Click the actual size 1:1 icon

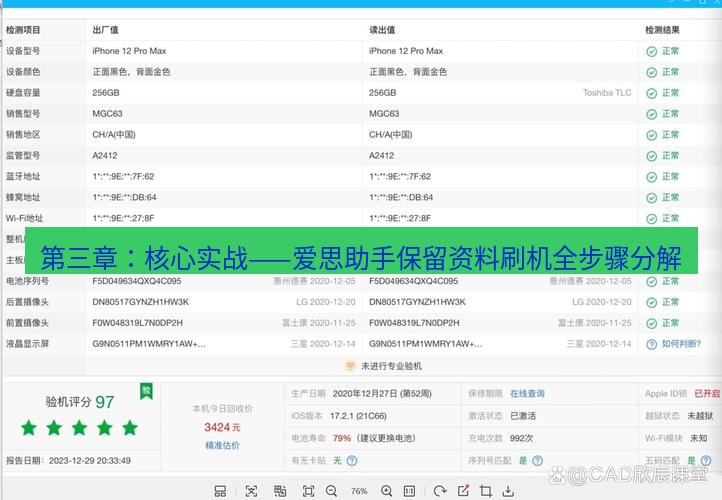(x=409, y=491)
